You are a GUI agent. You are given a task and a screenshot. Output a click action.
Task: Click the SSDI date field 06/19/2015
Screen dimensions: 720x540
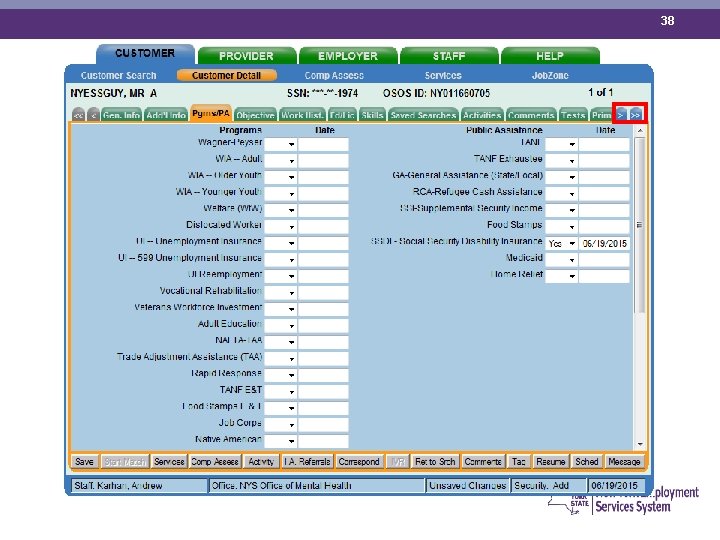[x=604, y=243]
